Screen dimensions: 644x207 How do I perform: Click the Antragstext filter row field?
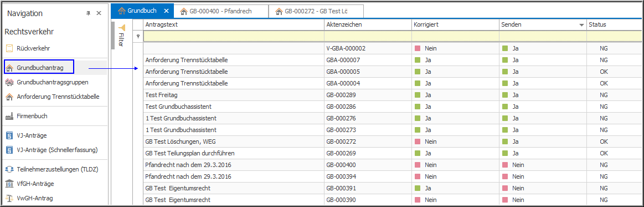234,36
